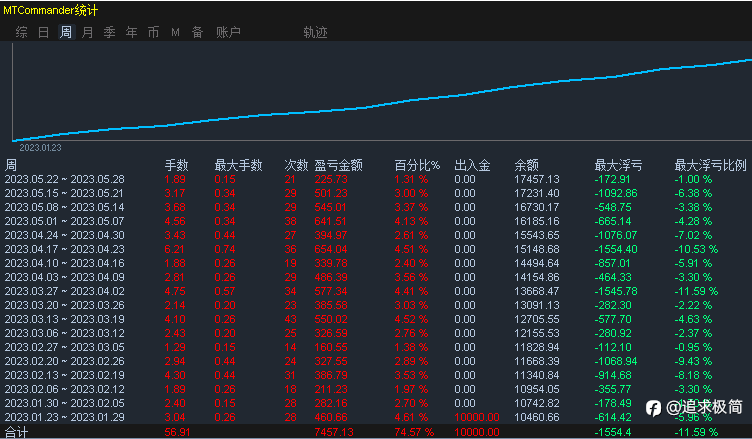The height and width of the screenshot is (439, 752).
Task: Click max floating loss -1092.86
Action: click(616, 193)
